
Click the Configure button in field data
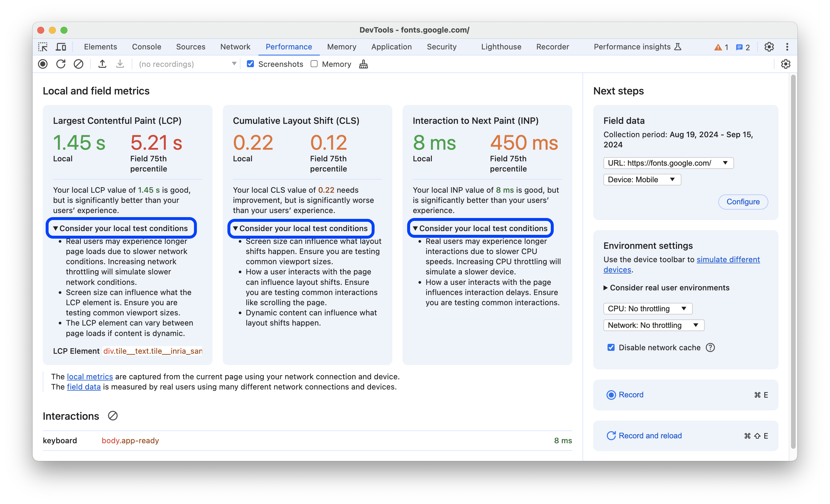coord(743,201)
